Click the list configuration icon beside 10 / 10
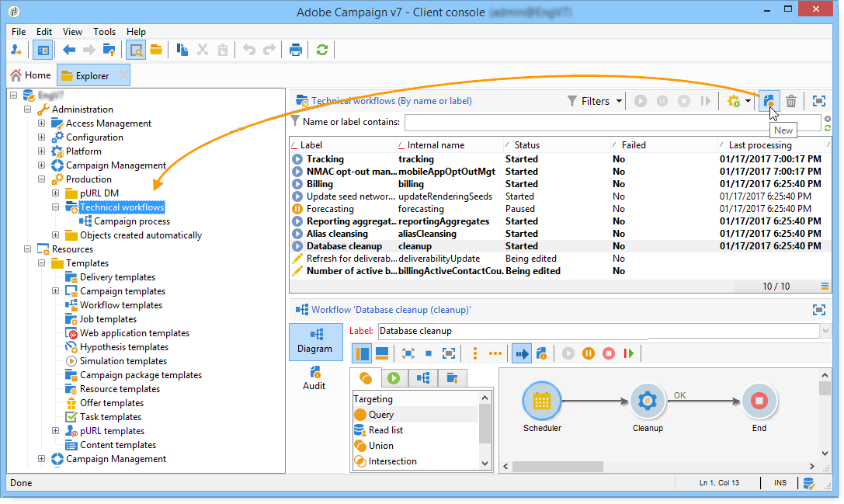This screenshot has width=844, height=504. (x=825, y=286)
